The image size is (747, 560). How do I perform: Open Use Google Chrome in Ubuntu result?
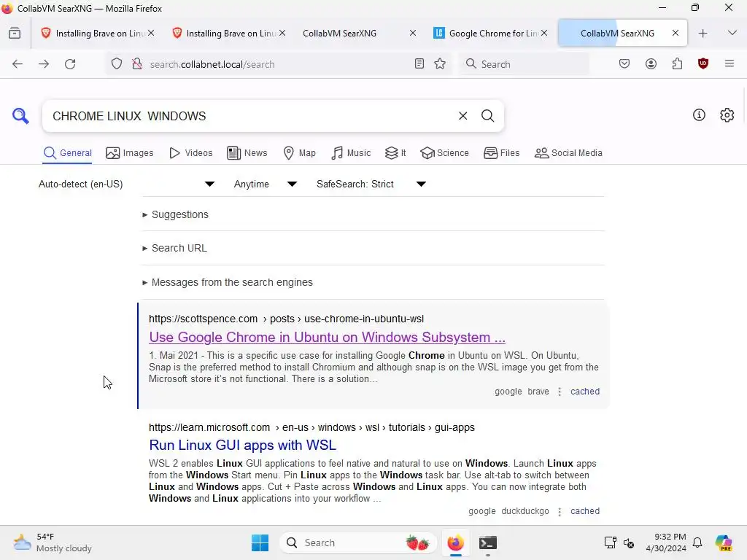[327, 337]
